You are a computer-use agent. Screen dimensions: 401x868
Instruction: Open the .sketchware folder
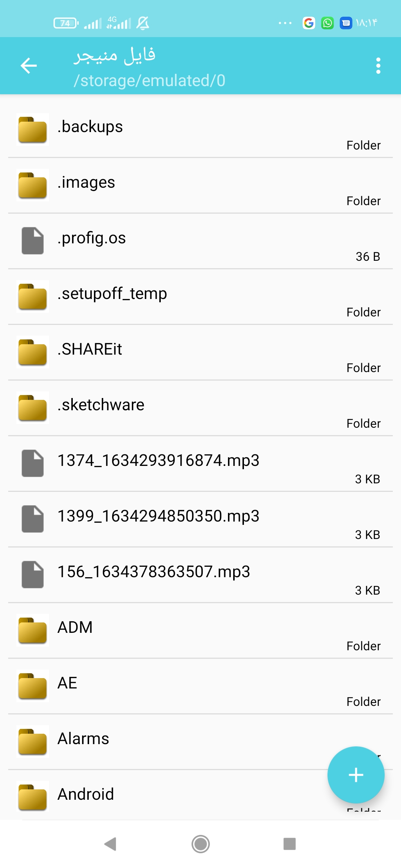pos(200,408)
